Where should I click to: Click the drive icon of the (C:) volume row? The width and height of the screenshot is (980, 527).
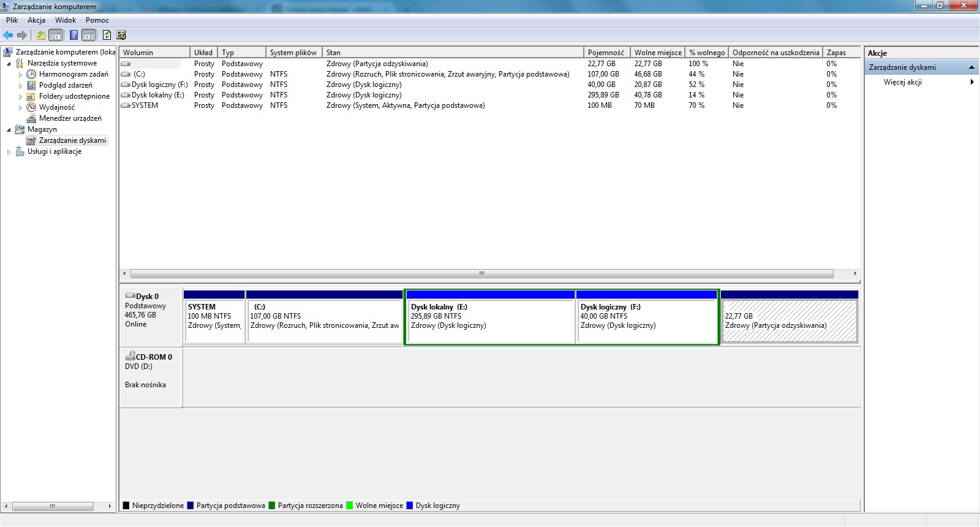click(126, 74)
